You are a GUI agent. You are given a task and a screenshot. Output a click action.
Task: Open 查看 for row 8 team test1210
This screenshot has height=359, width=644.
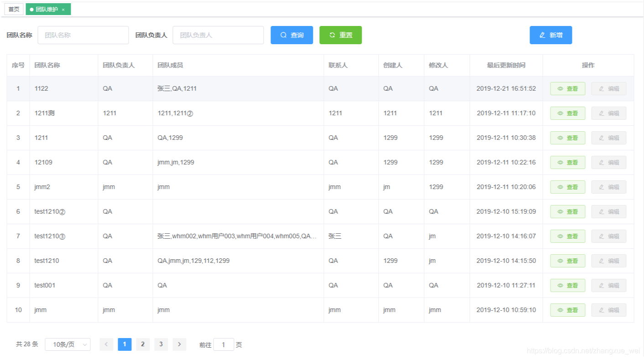point(568,261)
